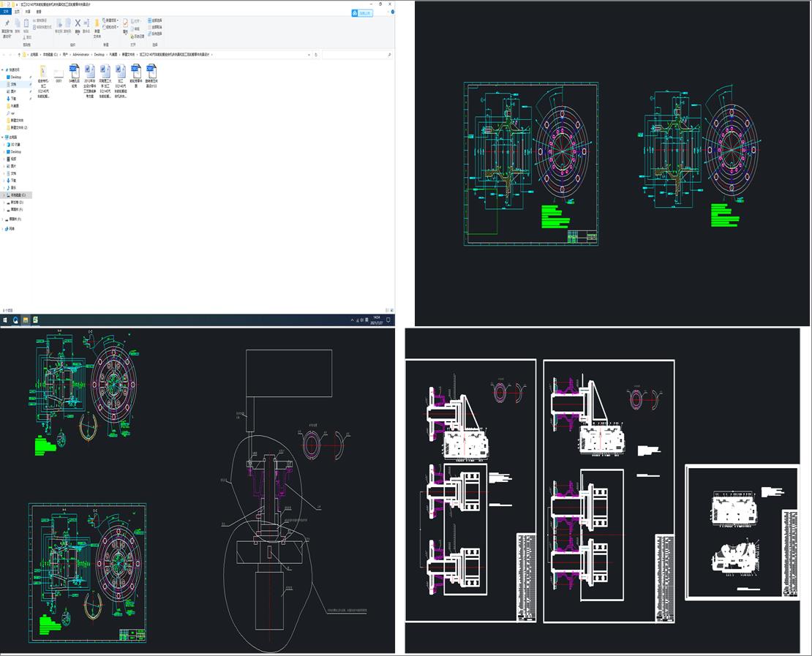Image resolution: width=812 pixels, height=656 pixels.
Task: Expand the Local Disk (C:) node
Action: [x=4, y=195]
